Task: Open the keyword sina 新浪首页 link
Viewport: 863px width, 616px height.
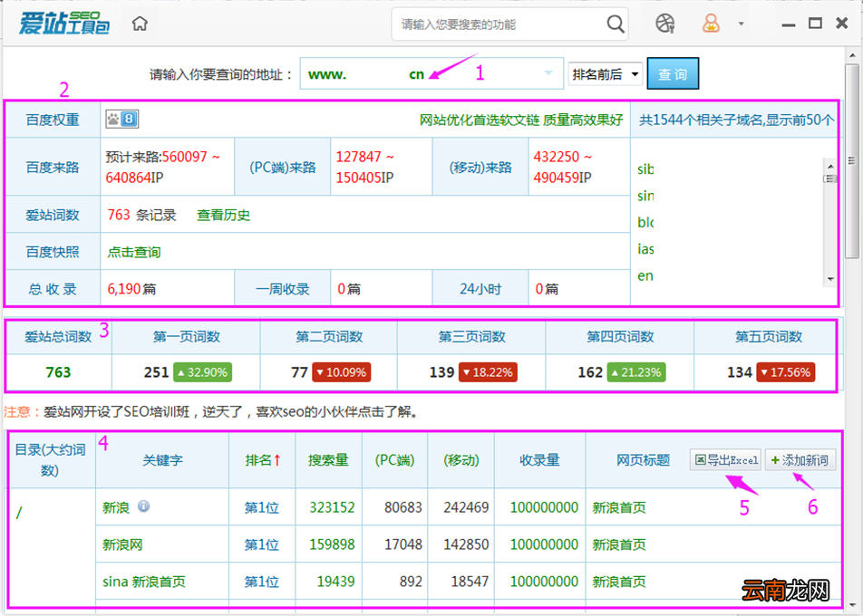Action: coord(144,582)
